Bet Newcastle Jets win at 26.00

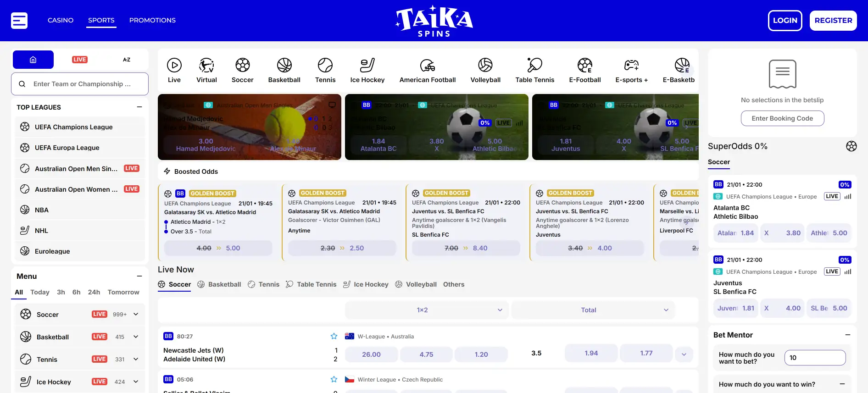coord(371,354)
